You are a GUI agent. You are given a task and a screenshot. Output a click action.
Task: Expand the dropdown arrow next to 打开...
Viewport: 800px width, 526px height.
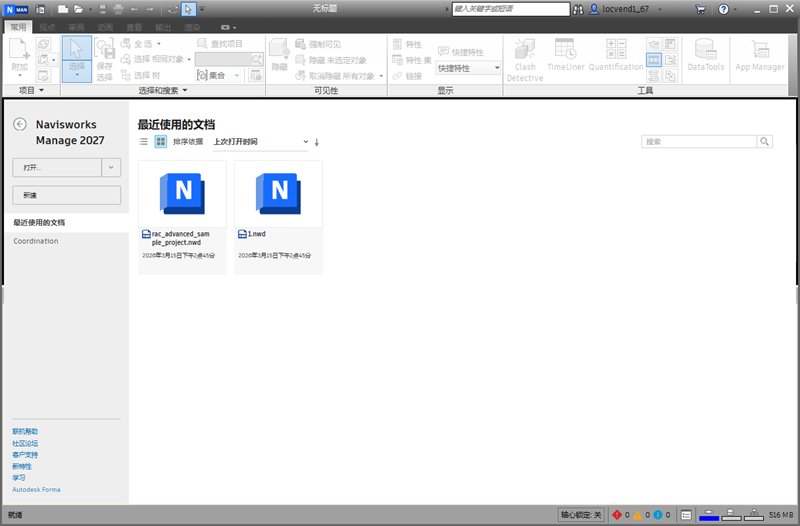[111, 167]
